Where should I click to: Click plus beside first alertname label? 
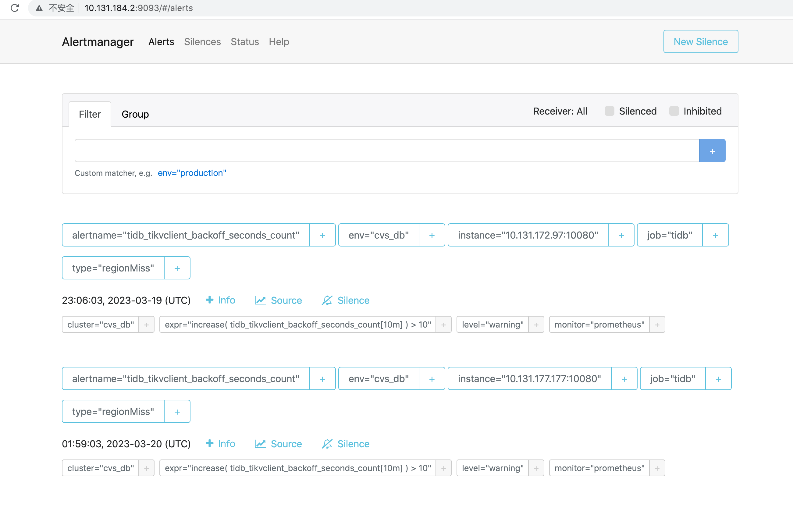coord(322,235)
